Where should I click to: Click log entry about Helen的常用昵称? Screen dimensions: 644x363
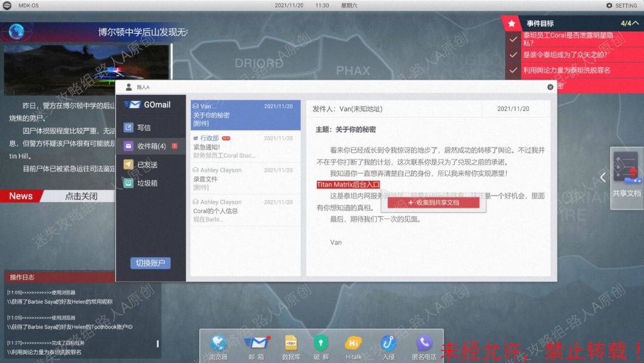click(x=60, y=302)
